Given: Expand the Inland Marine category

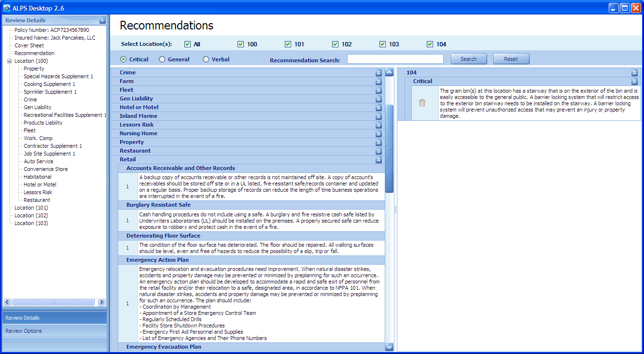Looking at the screenshot, I should [x=378, y=116].
